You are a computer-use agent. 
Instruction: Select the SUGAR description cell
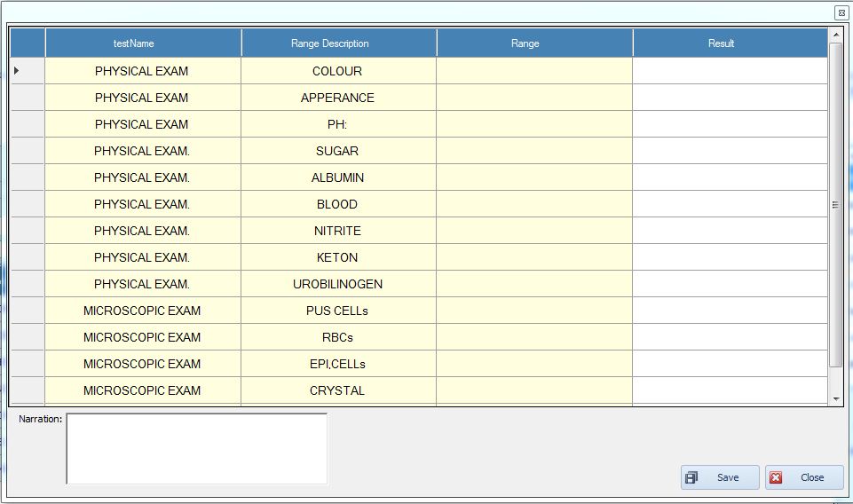point(339,151)
